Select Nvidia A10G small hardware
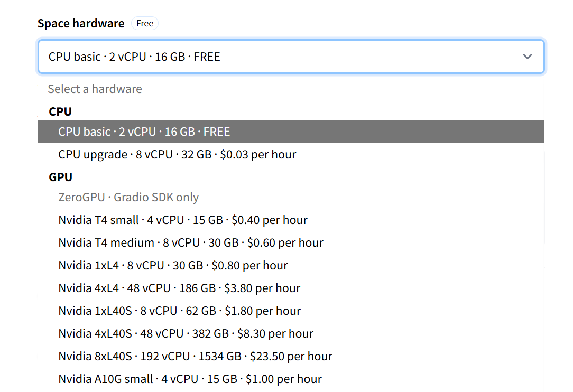Screen dimensions: 573x392 point(190,379)
